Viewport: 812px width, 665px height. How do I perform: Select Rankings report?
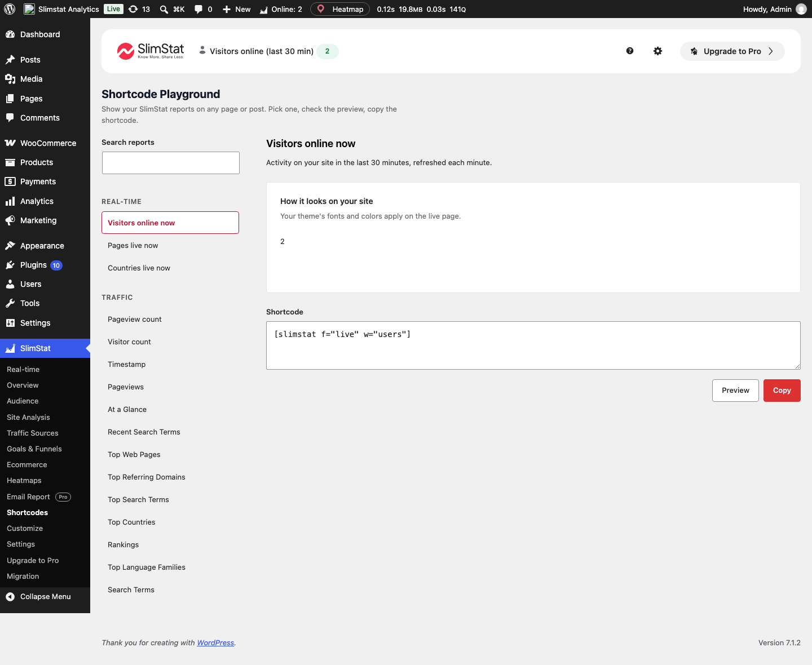click(170, 545)
